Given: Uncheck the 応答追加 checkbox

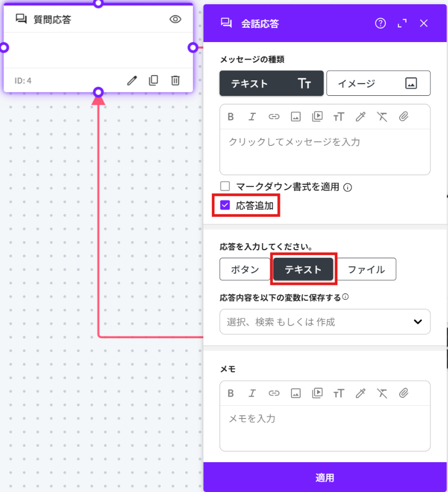Looking at the screenshot, I should (225, 205).
